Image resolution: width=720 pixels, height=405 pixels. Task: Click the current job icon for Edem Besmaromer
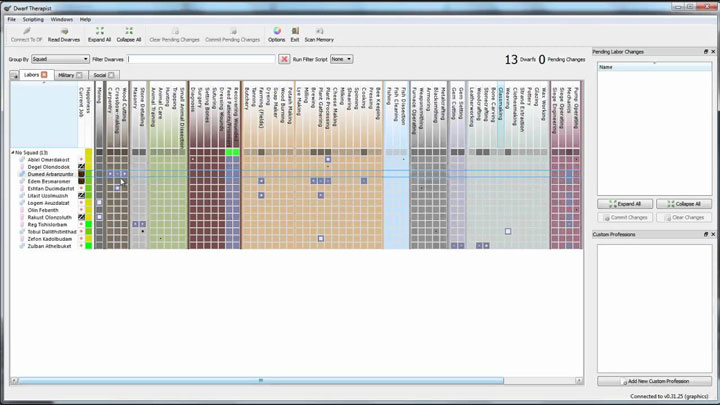[81, 181]
